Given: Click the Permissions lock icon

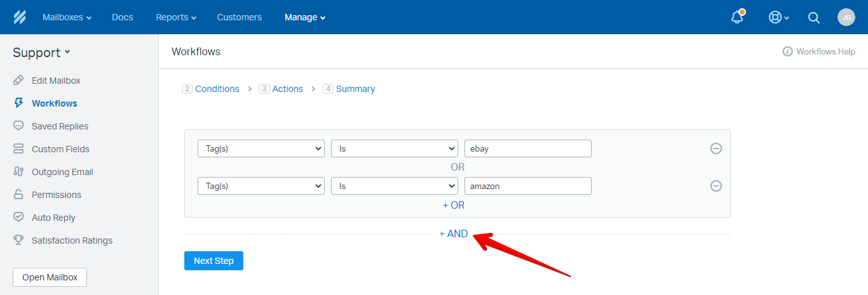Looking at the screenshot, I should pyautogui.click(x=19, y=195).
